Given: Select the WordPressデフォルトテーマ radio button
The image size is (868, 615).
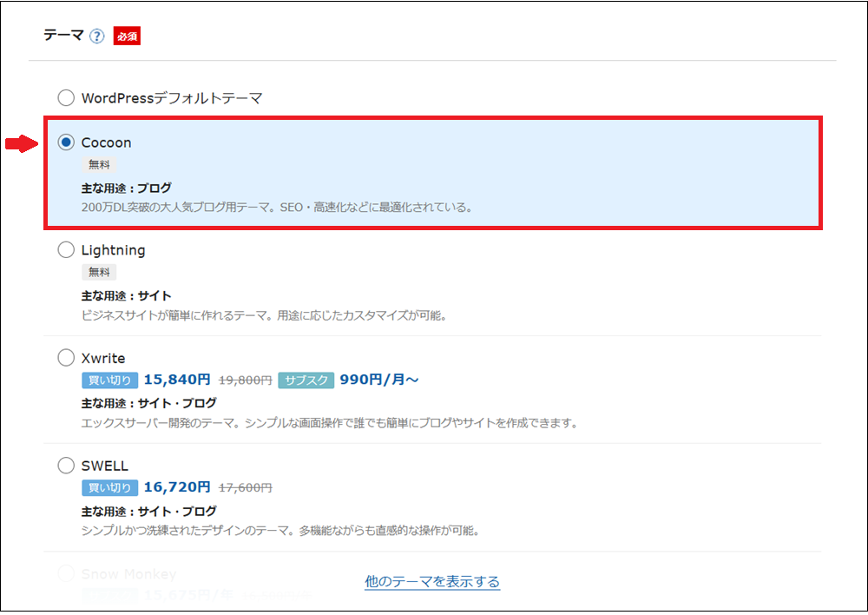Looking at the screenshot, I should pos(66,98).
